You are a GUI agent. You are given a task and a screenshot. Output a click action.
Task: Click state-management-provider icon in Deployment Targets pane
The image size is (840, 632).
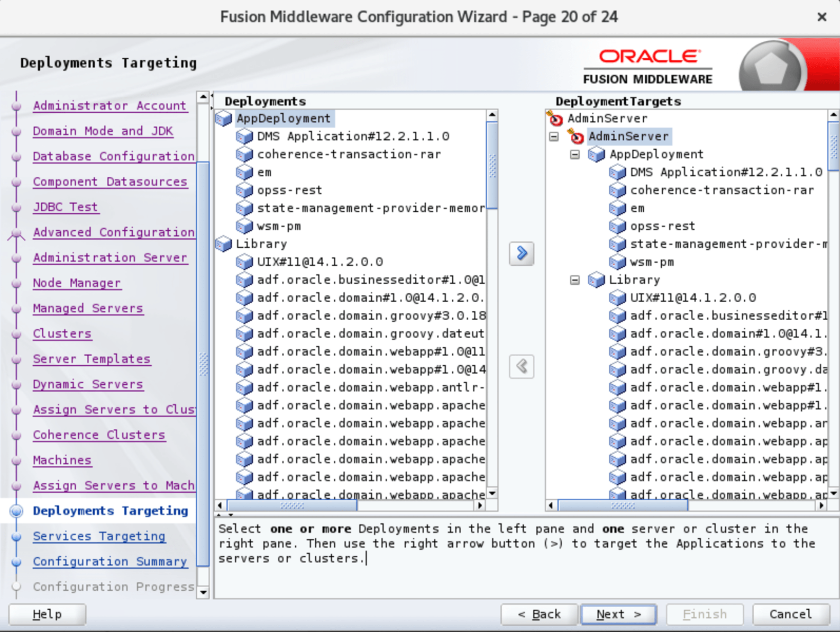[x=617, y=244]
